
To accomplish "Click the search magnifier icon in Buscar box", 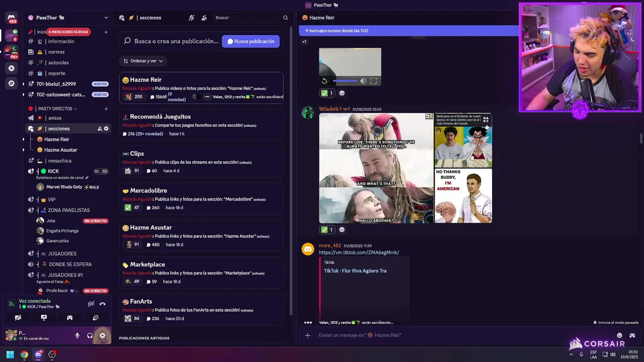I will point(285,18).
